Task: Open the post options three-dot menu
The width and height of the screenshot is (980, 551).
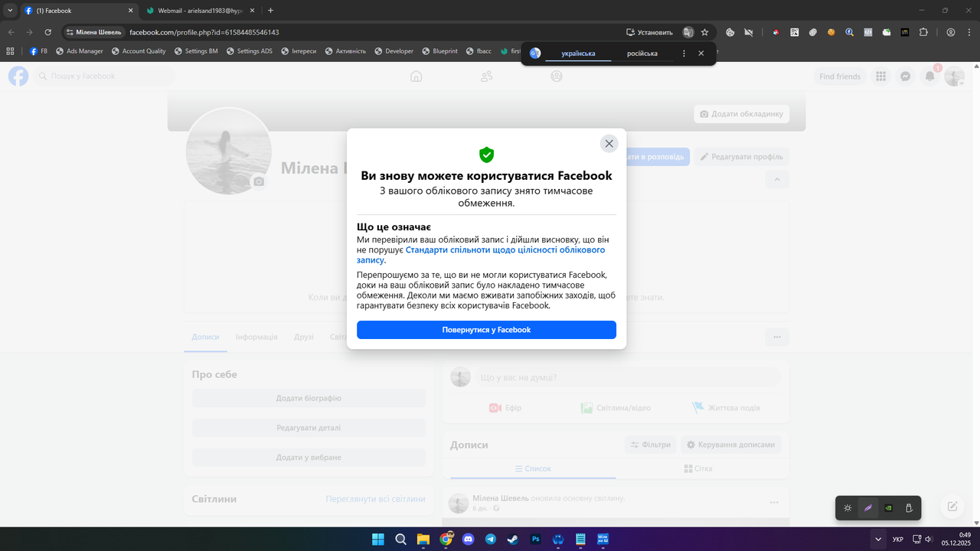Action: pos(773,503)
